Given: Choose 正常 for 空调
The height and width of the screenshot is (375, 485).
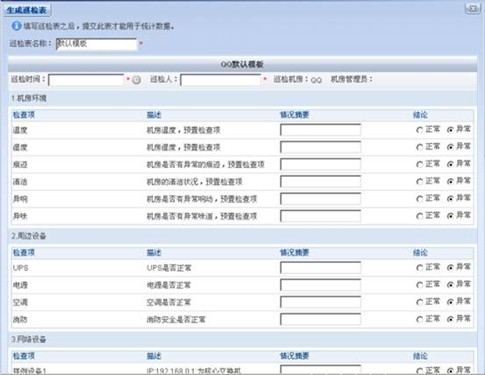Looking at the screenshot, I should pyautogui.click(x=420, y=302).
